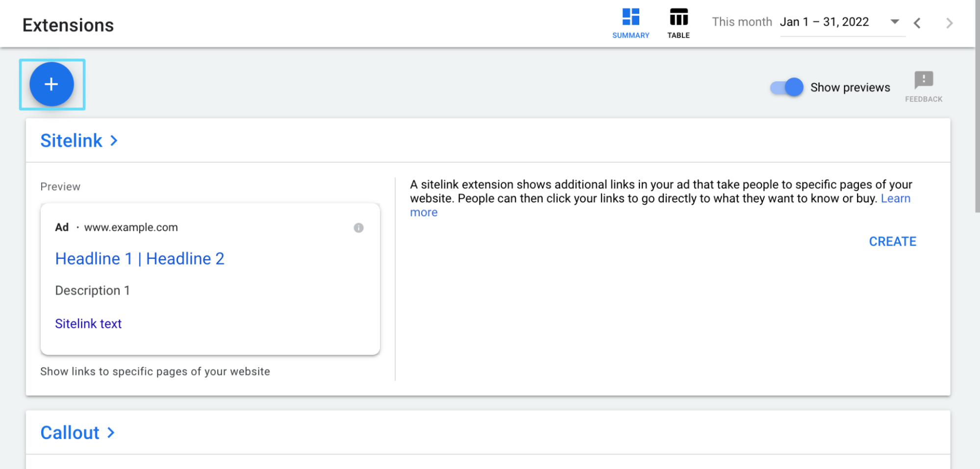Expand the Callout section chevron
This screenshot has width=980, height=469.
(x=111, y=433)
